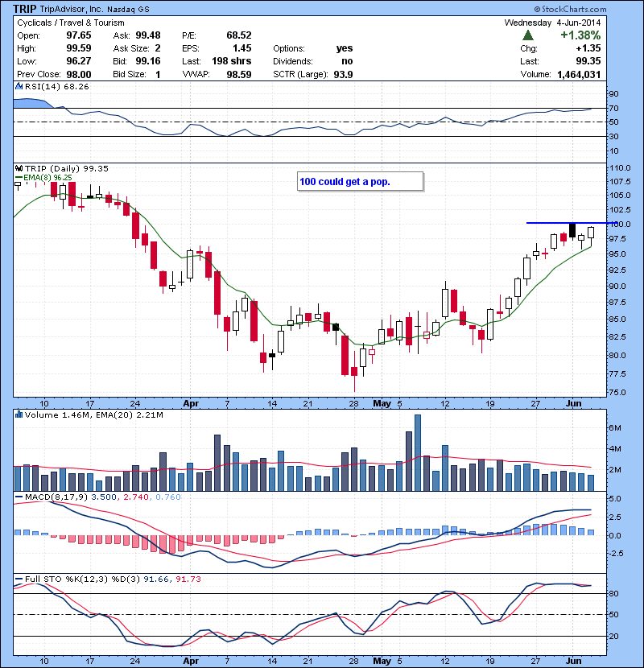This screenshot has height=668, width=644.
Task: Click the black candlestick touching the 100 line
Action: 572,230
